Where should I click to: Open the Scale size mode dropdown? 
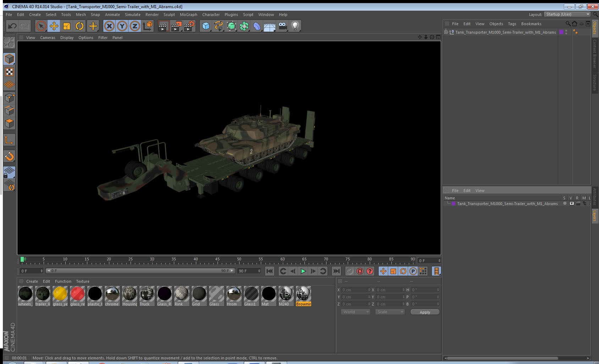pos(390,312)
